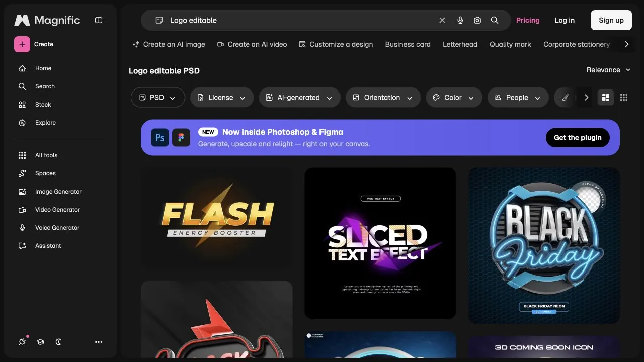Expand the AI-generated filter
Image resolution: width=644 pixels, height=362 pixels.
300,98
